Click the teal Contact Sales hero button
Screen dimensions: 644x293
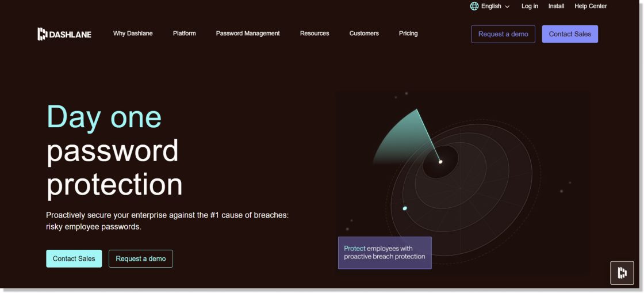tap(74, 258)
